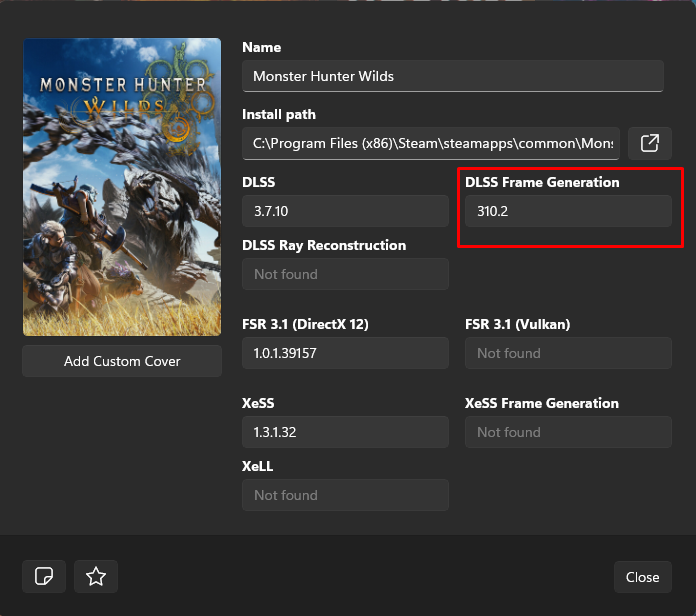Open the DLSS 3.7.10 version selector
The image size is (696, 616).
[x=345, y=211]
